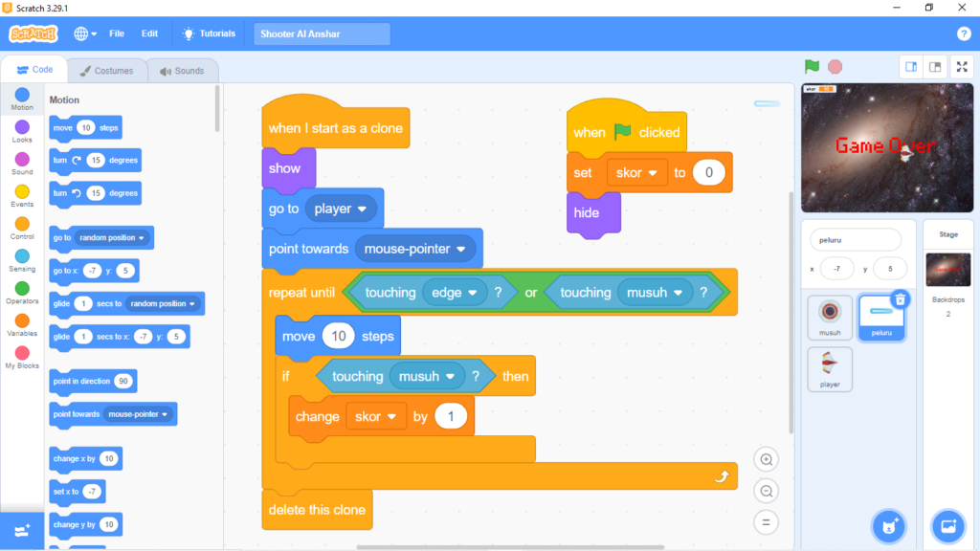Open the Add Extension button
This screenshot has width=980, height=551.
[22, 531]
